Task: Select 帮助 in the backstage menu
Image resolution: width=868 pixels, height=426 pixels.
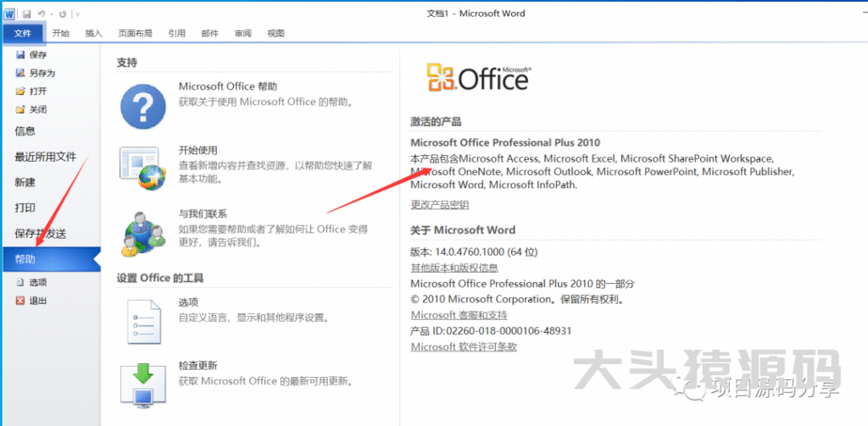Action: pyautogui.click(x=52, y=259)
